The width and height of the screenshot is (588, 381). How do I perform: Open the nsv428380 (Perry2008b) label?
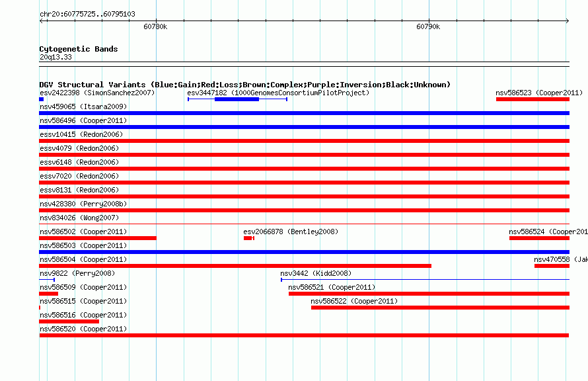(83, 204)
